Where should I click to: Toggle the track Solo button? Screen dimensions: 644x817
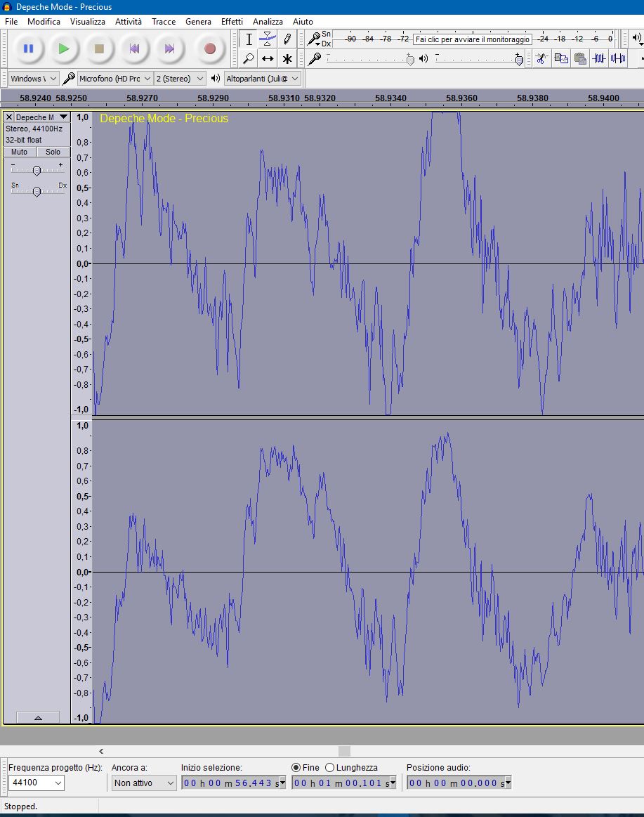(x=53, y=152)
